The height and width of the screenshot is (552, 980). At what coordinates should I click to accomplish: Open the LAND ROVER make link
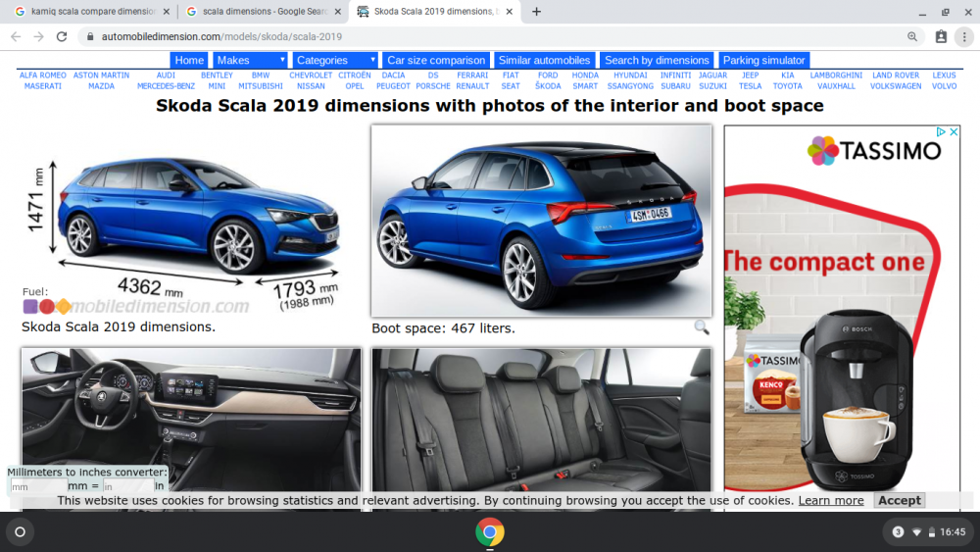[x=895, y=75]
